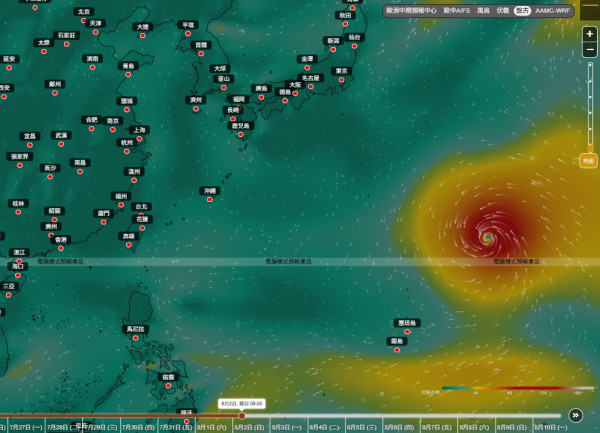
Task: Zoom in the map with plus button
Action: pyautogui.click(x=590, y=34)
